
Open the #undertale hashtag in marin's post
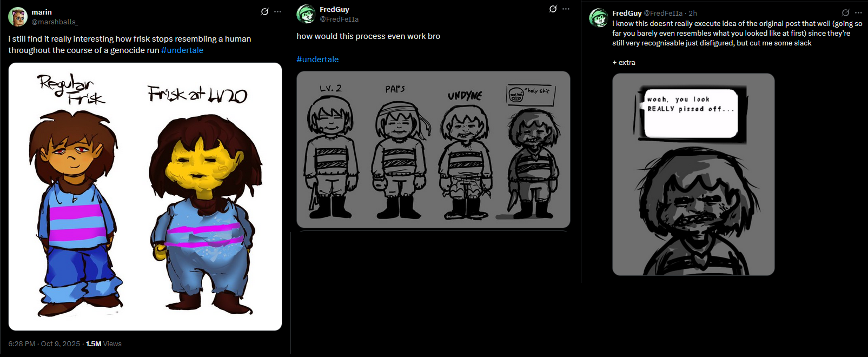[182, 50]
